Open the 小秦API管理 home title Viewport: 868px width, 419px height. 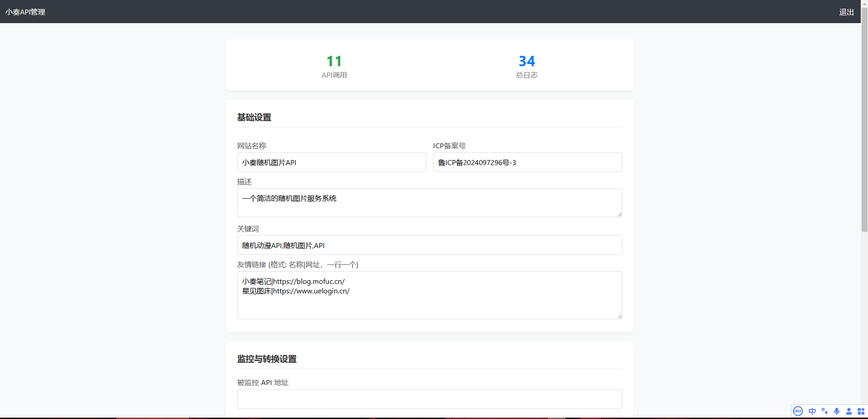(x=25, y=12)
